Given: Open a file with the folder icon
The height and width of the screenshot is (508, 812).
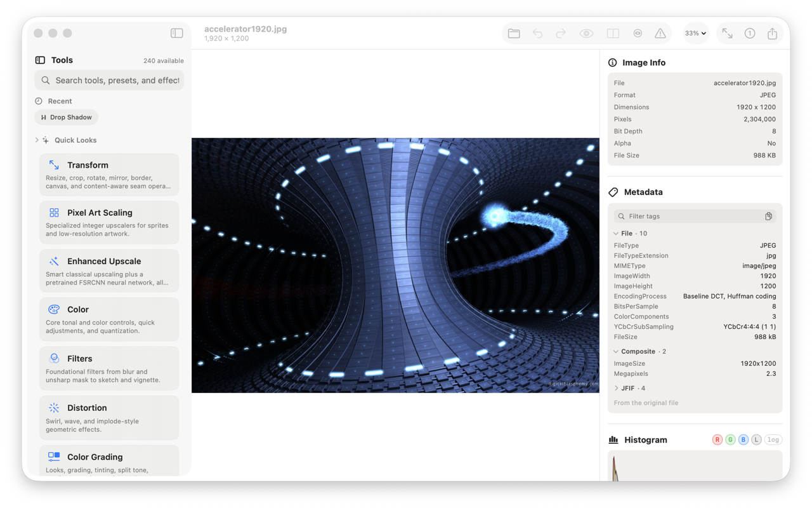Looking at the screenshot, I should (514, 33).
